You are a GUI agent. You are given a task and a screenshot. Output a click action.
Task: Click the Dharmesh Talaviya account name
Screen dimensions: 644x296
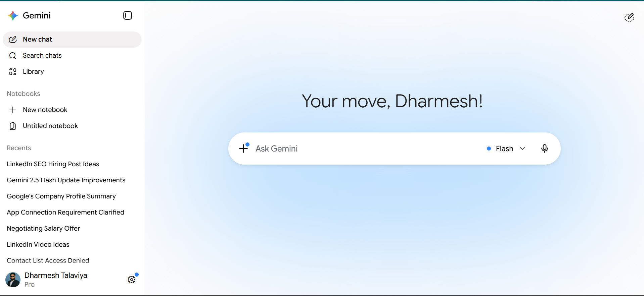point(56,276)
